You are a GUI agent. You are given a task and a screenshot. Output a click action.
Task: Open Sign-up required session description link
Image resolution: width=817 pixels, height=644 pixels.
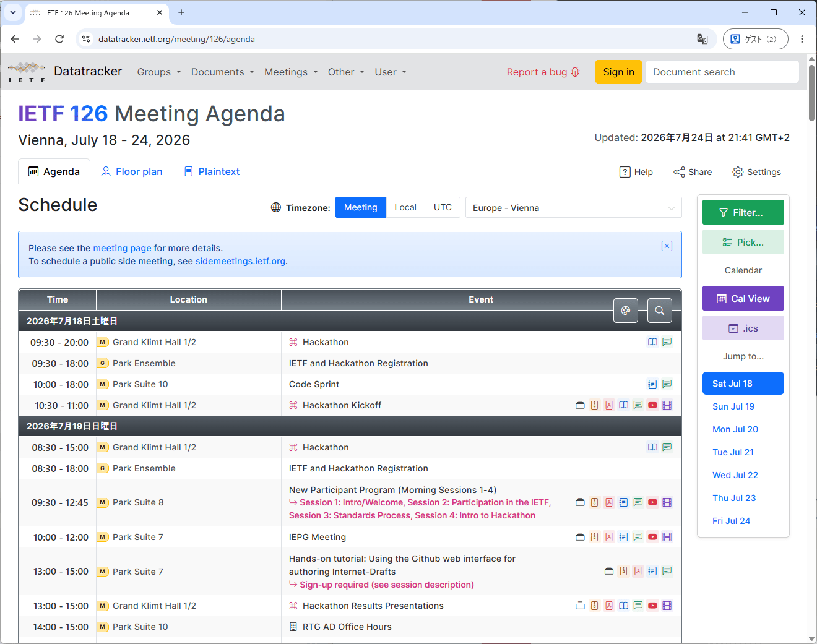point(381,585)
